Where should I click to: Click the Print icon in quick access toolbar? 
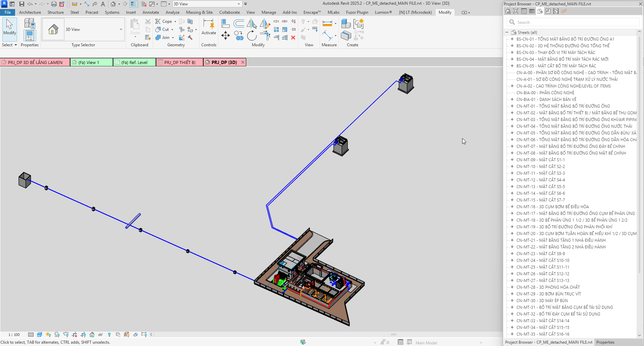pos(54,4)
